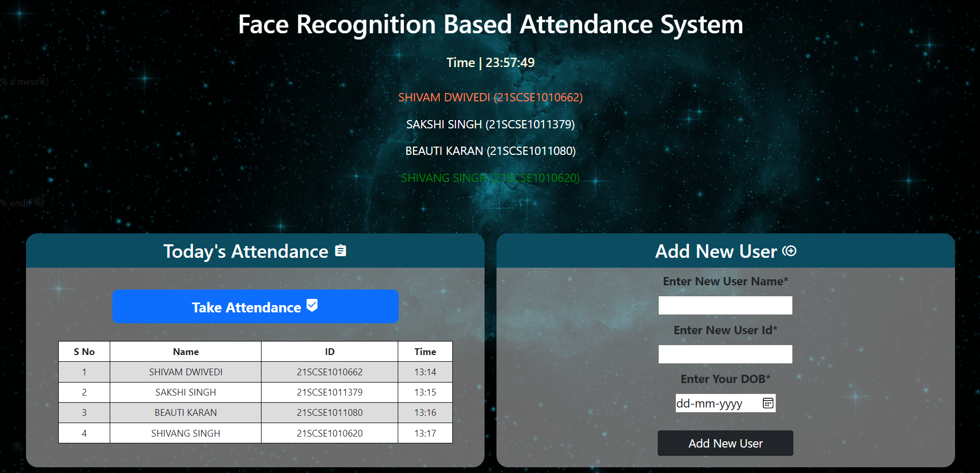Click the clipboard icon beside Today's Attendance
This screenshot has width=980, height=473.
click(341, 251)
